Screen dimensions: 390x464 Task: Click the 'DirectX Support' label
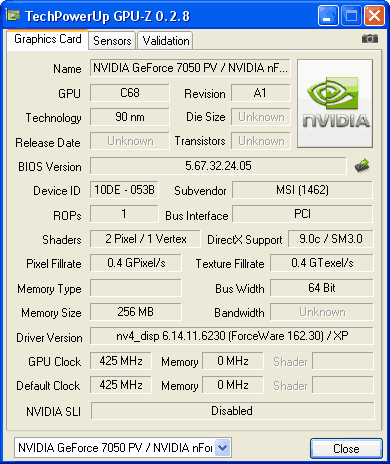pyautogui.click(x=245, y=240)
